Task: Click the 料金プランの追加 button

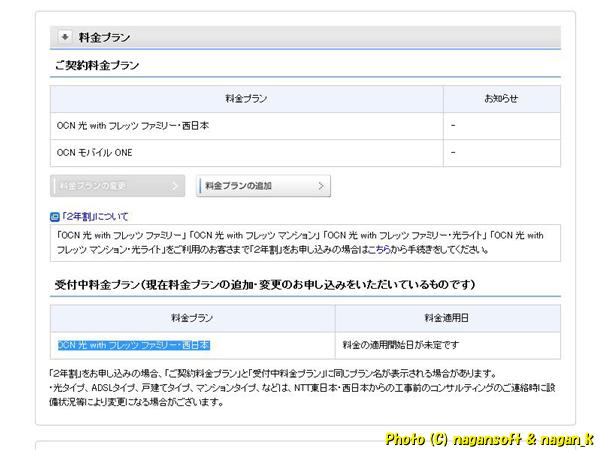Action: 263,186
